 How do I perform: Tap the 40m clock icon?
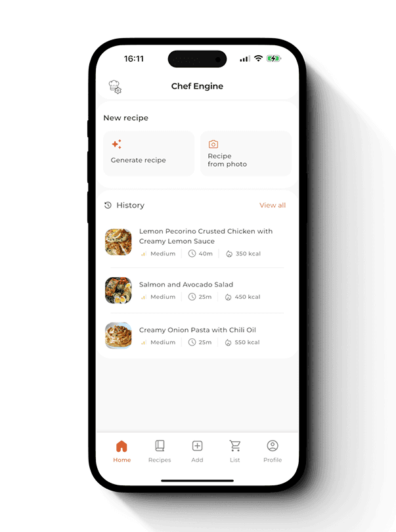point(192,254)
